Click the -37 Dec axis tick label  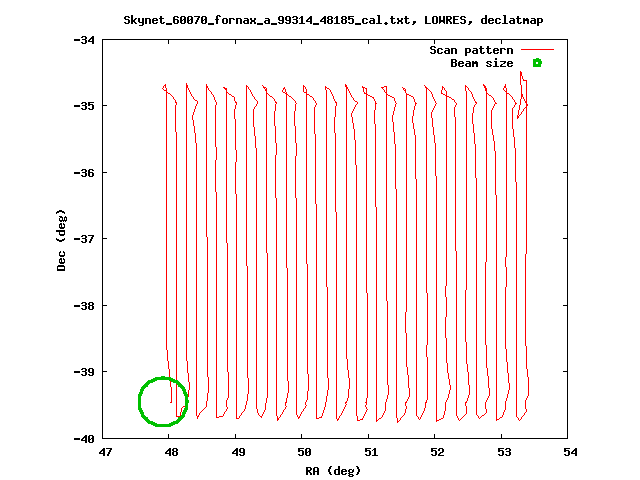[84, 239]
